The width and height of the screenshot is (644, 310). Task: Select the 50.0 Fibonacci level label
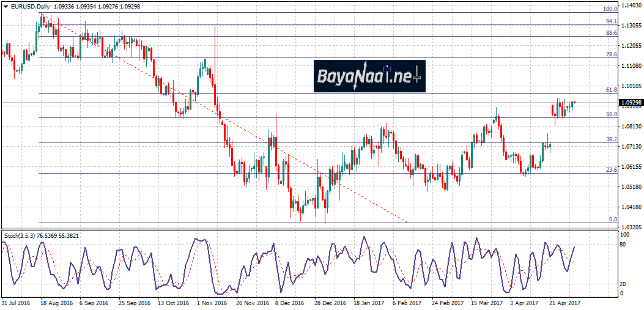[610, 114]
